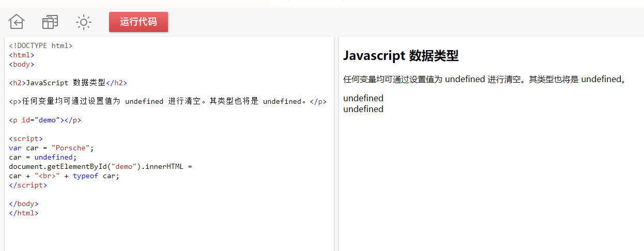This screenshot has height=251, width=644.
Task: Click the car + "<br>" + typeof car; line
Action: pyautogui.click(x=64, y=176)
